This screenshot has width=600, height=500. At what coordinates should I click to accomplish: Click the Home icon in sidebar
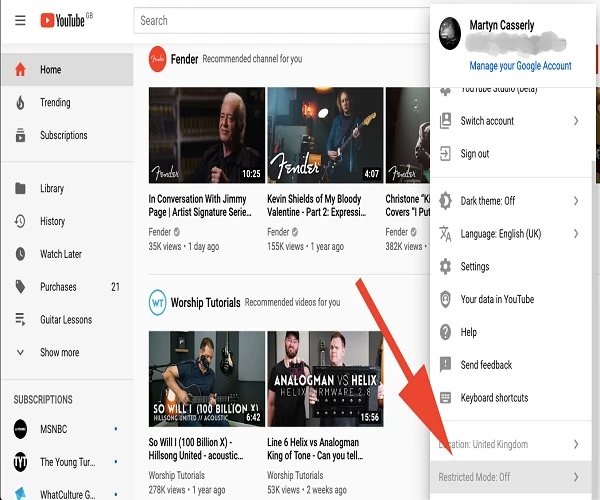point(20,70)
